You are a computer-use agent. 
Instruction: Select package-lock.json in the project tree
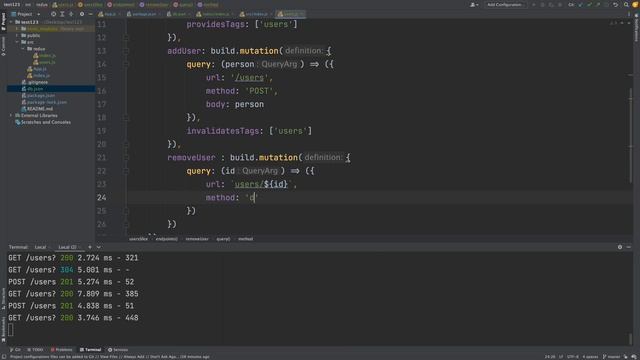point(44,102)
